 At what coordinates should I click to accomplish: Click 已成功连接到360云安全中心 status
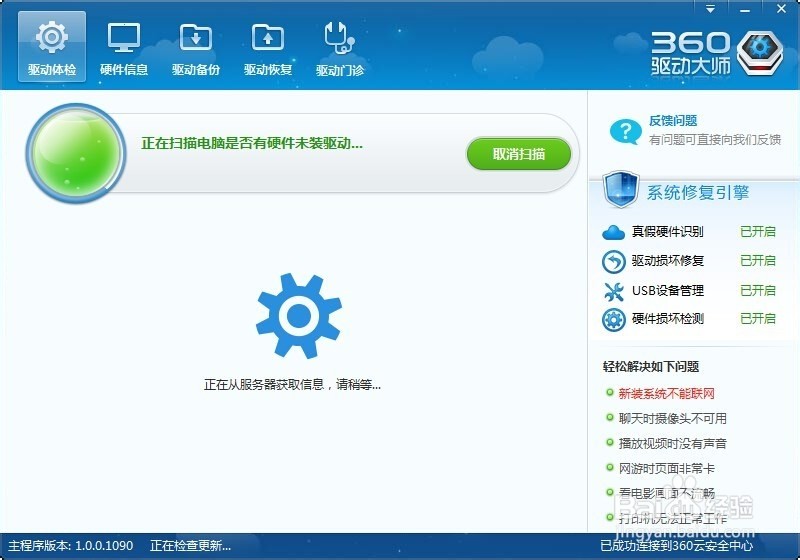click(677, 546)
